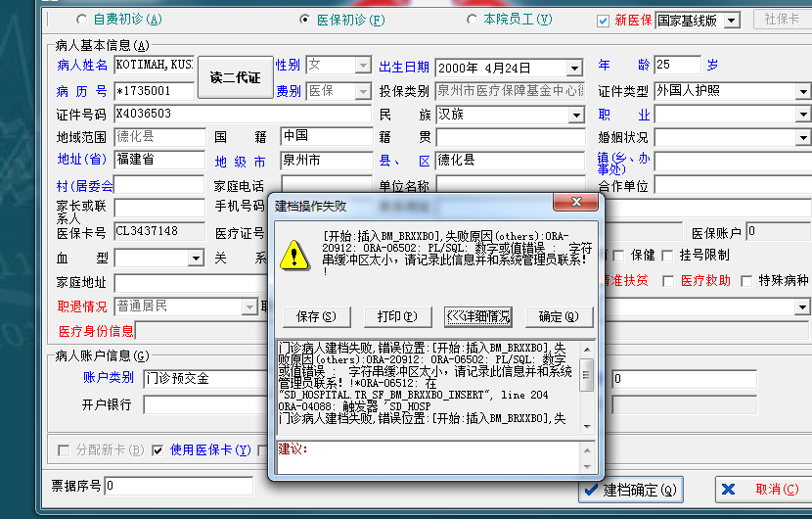812x519 pixels.
Task: Click the 籍贯 input field
Action: tap(510, 137)
